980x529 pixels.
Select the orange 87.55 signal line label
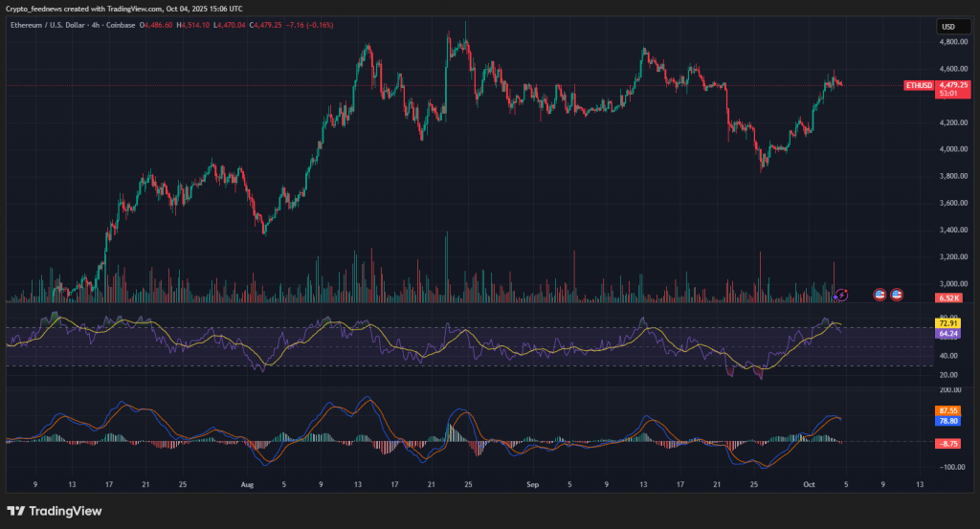click(x=949, y=410)
